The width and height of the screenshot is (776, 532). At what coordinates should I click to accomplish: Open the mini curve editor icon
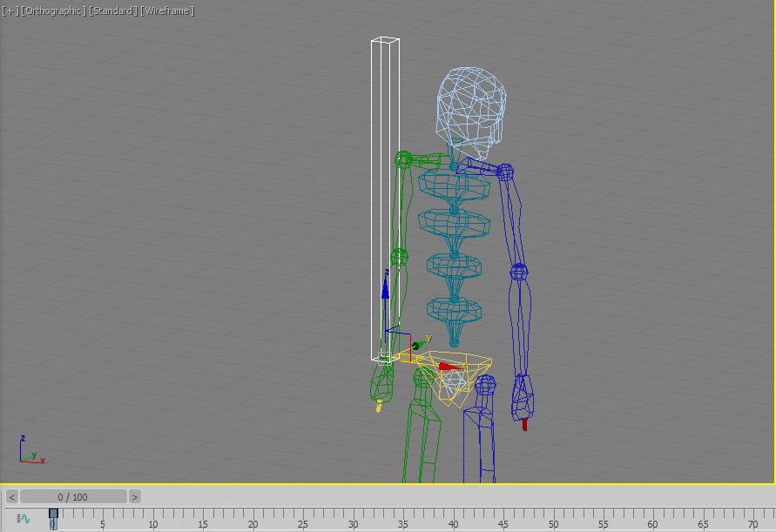[x=24, y=519]
